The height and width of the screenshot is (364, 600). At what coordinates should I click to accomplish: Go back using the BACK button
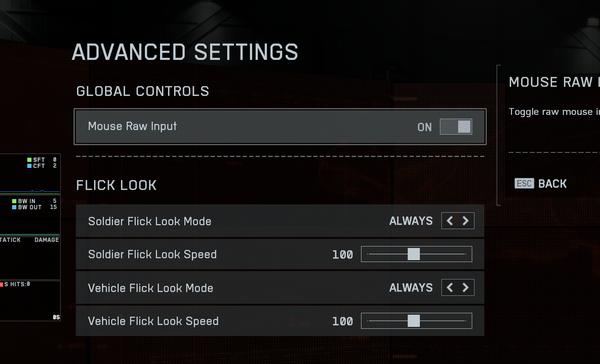(552, 184)
